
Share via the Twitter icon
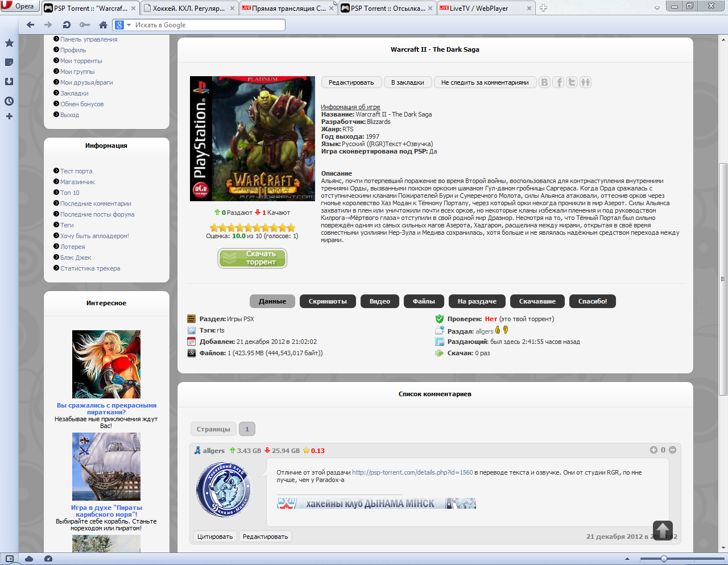click(x=572, y=82)
